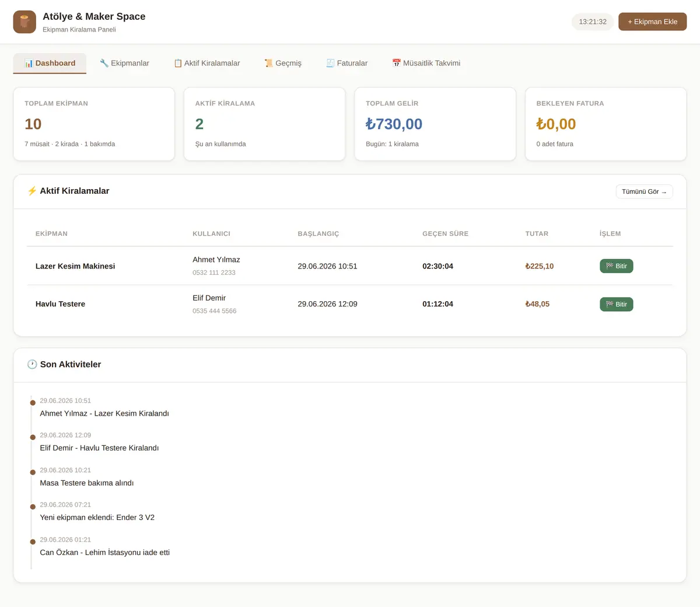Click the 13:21:32 clock display
The height and width of the screenshot is (607, 700).
coord(593,22)
